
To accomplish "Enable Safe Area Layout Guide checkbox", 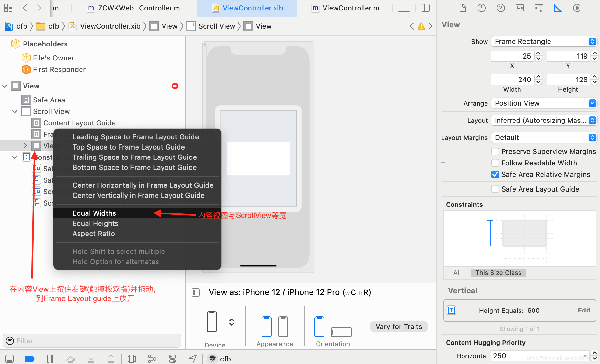I will 495,189.
